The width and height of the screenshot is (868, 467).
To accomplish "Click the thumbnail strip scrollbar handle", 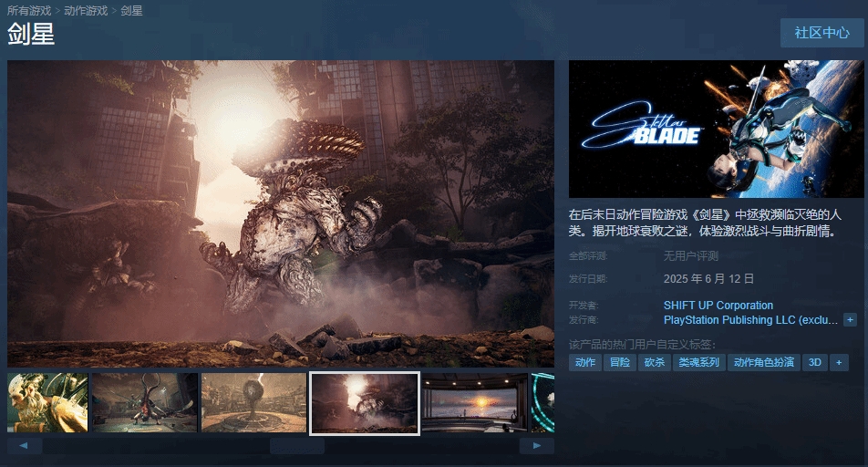I will pos(296,446).
